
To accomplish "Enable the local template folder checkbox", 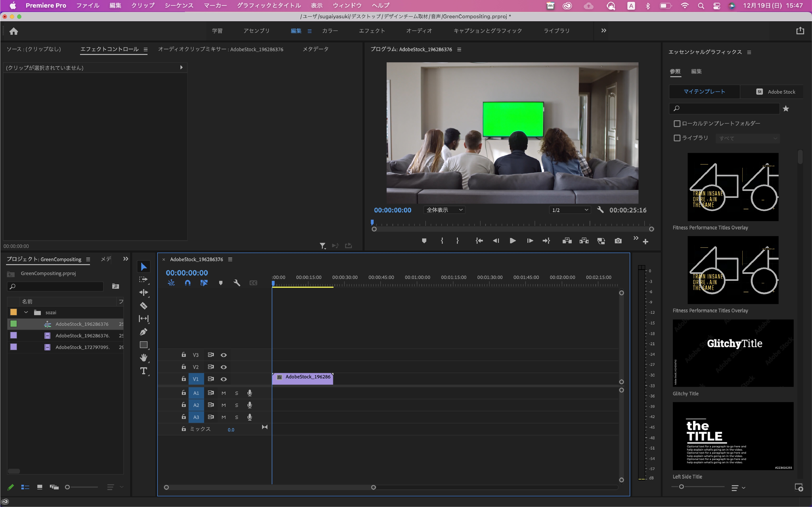I will [x=677, y=124].
